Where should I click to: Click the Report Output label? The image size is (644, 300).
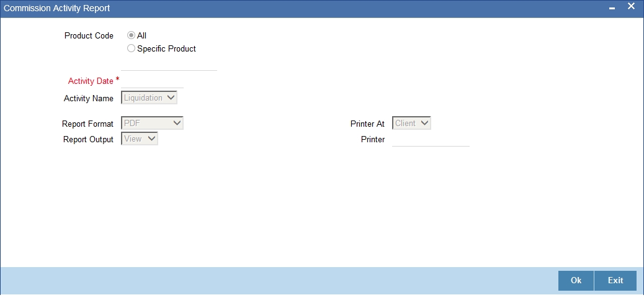coord(88,140)
